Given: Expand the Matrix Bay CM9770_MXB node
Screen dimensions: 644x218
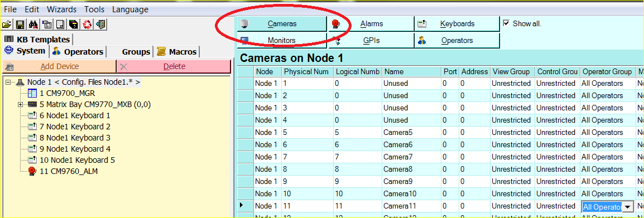Looking at the screenshot, I should point(21,105).
